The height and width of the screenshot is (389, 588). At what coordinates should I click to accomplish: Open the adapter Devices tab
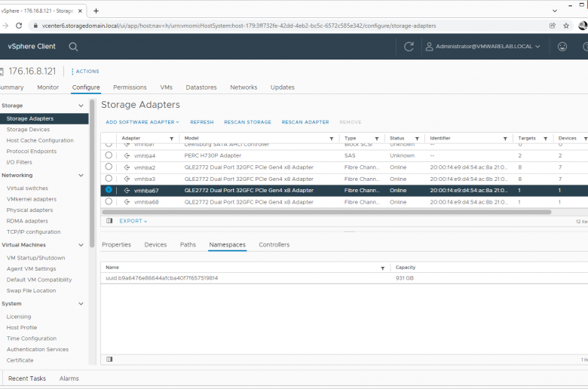pos(155,244)
